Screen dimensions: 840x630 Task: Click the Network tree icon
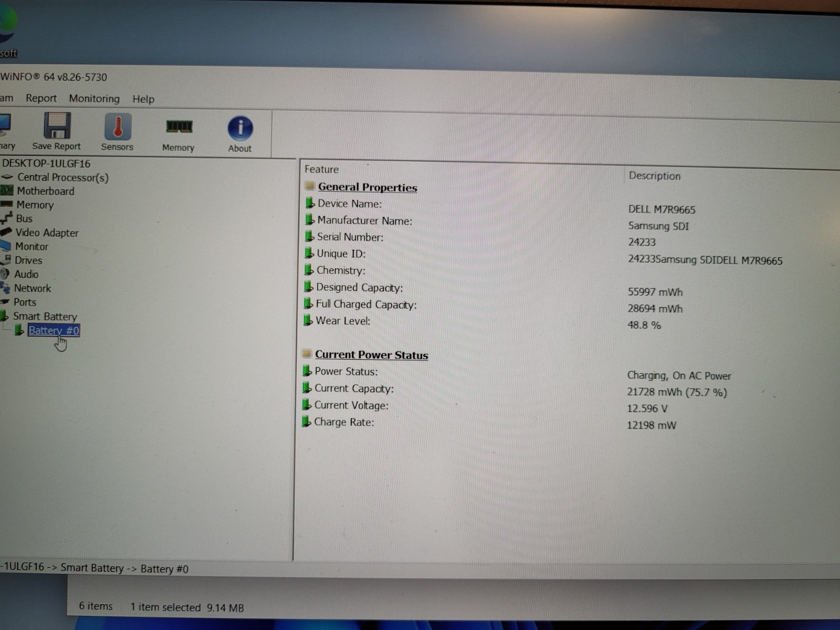(x=5, y=288)
